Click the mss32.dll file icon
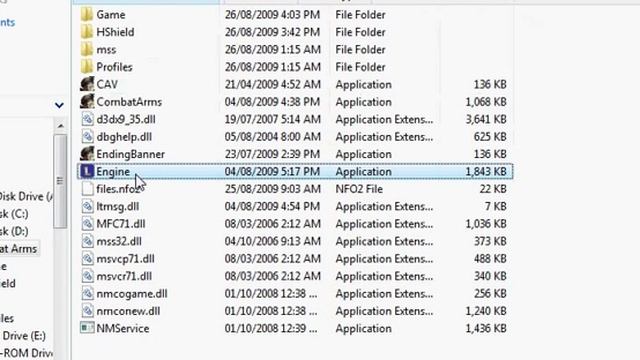The image size is (640, 360). pos(87,241)
